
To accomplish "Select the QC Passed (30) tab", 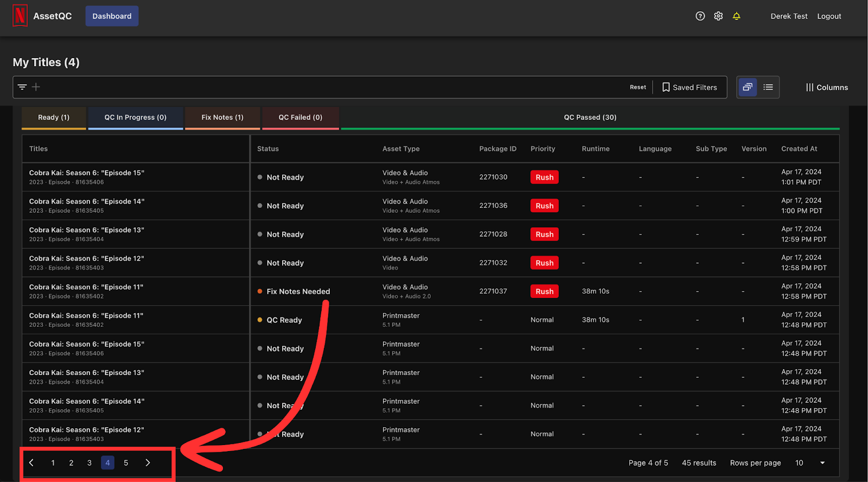I will tap(590, 118).
